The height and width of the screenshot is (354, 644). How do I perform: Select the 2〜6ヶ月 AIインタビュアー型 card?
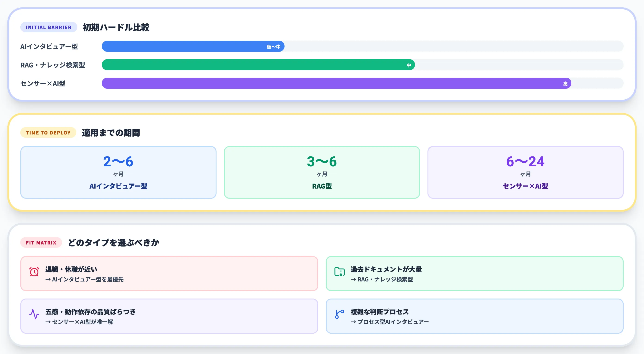118,172
